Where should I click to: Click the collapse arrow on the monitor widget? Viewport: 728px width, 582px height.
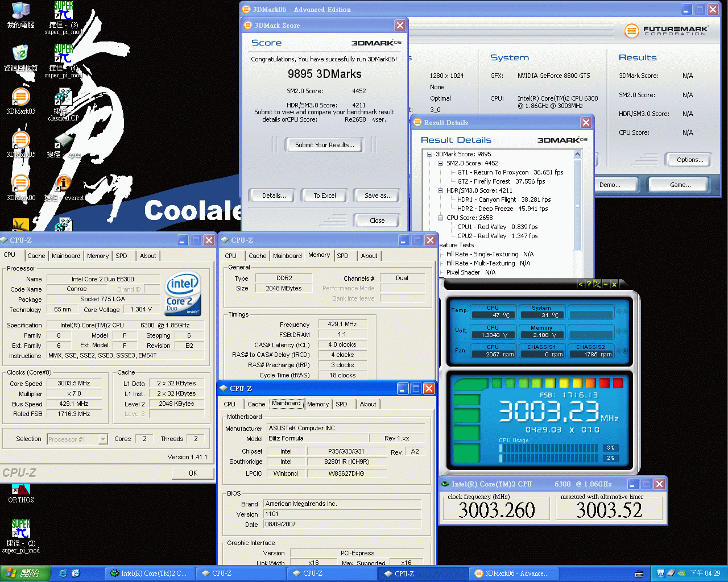581,284
